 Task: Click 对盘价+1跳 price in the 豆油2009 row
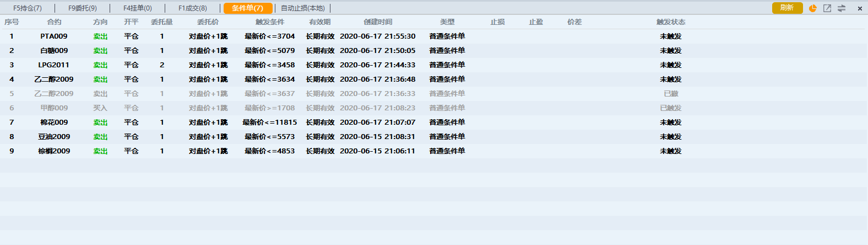point(208,137)
